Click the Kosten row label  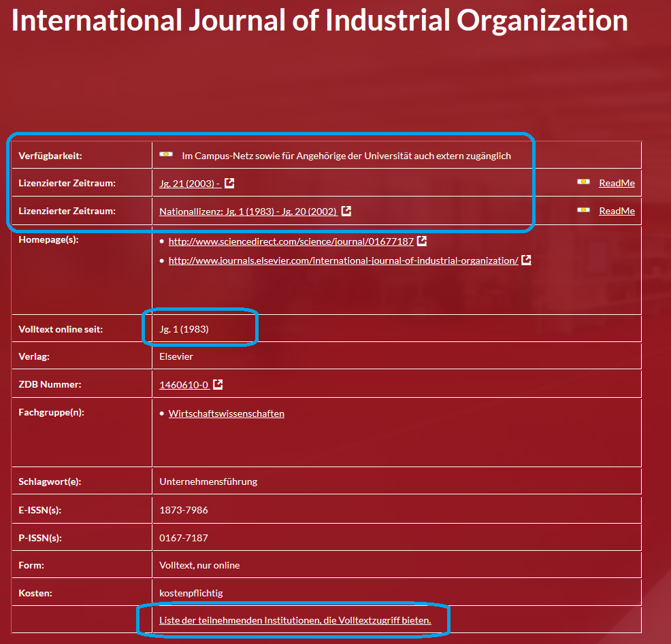pyautogui.click(x=35, y=593)
